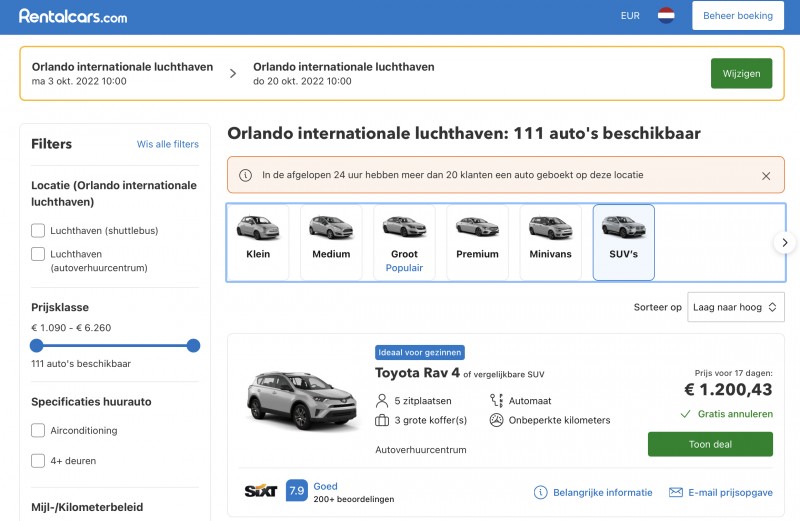Open the Sorteer op dropdown
Screen dimensions: 800x521
tap(735, 307)
